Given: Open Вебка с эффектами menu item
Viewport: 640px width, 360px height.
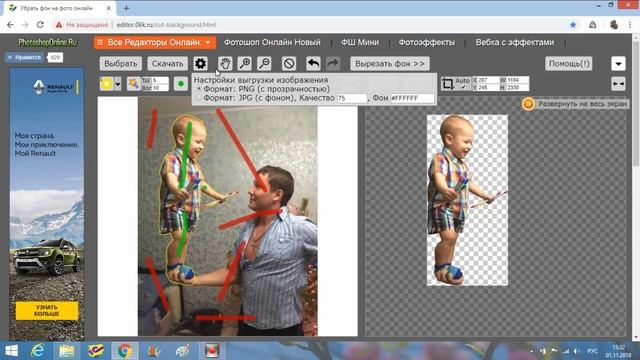Looking at the screenshot, I should (x=515, y=42).
